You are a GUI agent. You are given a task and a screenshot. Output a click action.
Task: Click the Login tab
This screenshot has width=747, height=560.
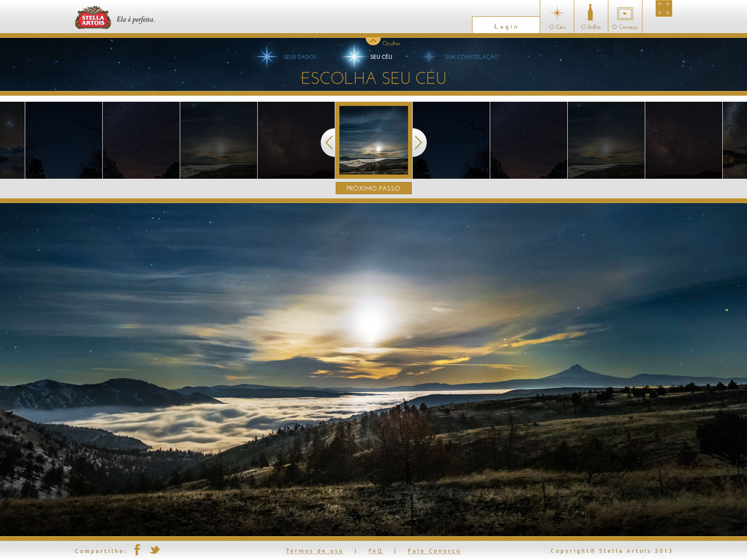point(506,25)
